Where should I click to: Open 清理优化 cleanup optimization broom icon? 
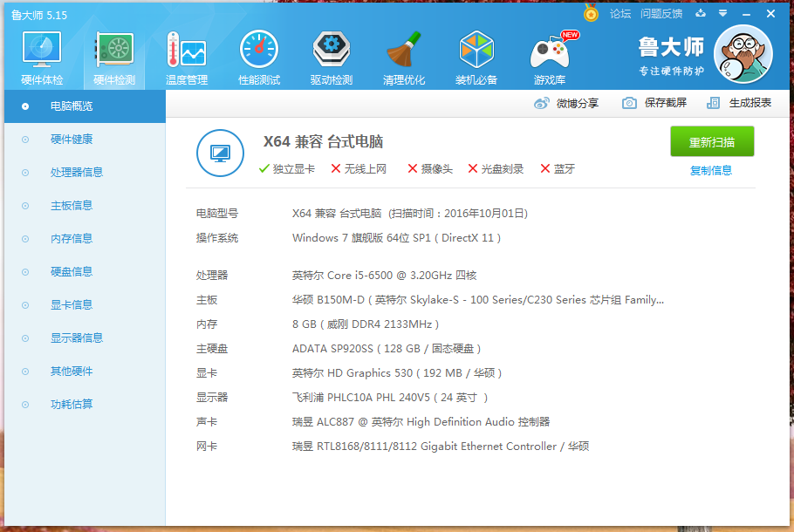(404, 58)
